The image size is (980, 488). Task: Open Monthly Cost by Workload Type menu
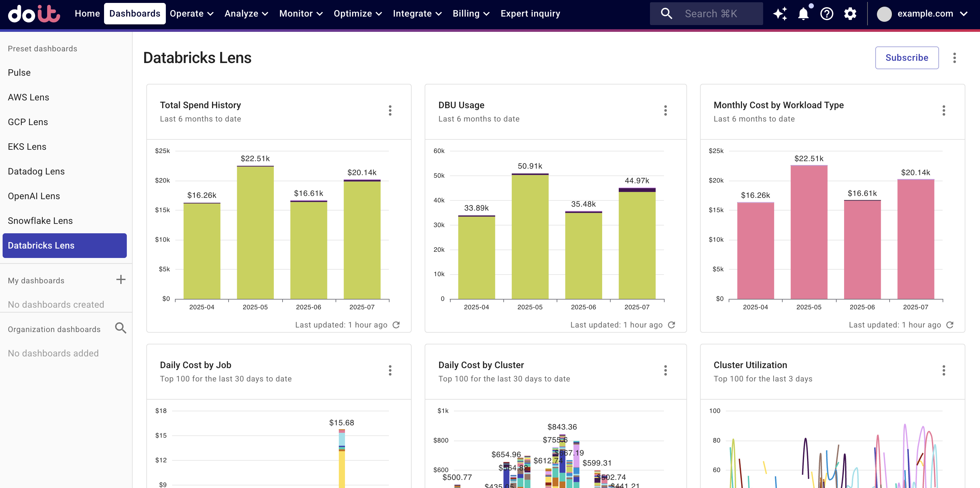click(944, 110)
